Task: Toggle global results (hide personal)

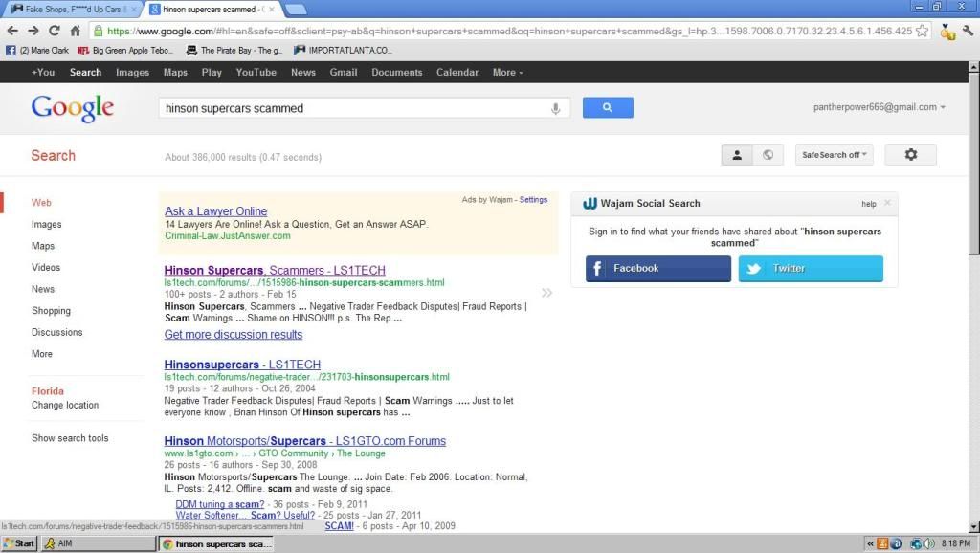Action: click(x=768, y=155)
